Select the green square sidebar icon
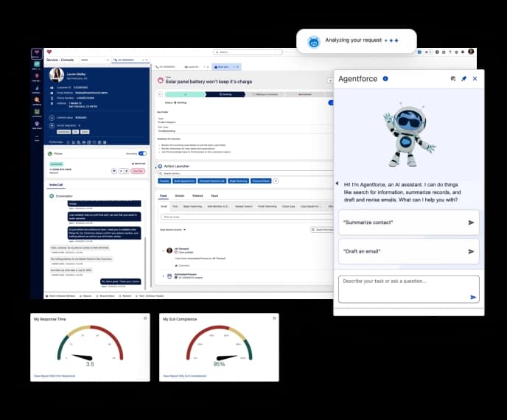 point(37,112)
